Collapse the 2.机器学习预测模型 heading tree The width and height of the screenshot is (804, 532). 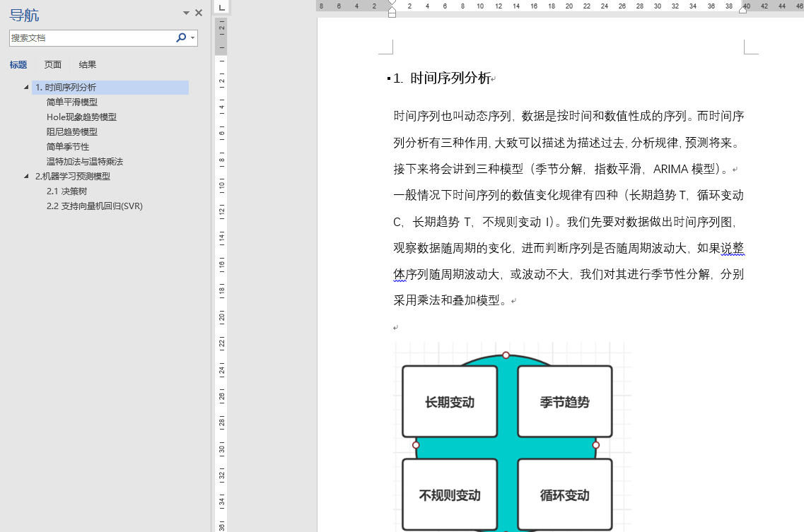(x=26, y=177)
